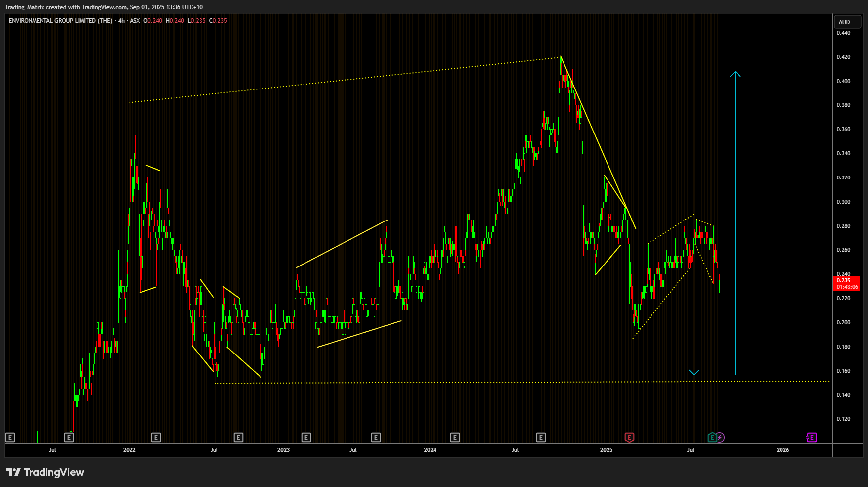Click the E marker just before 2024
The height and width of the screenshot is (487, 868).
(376, 437)
